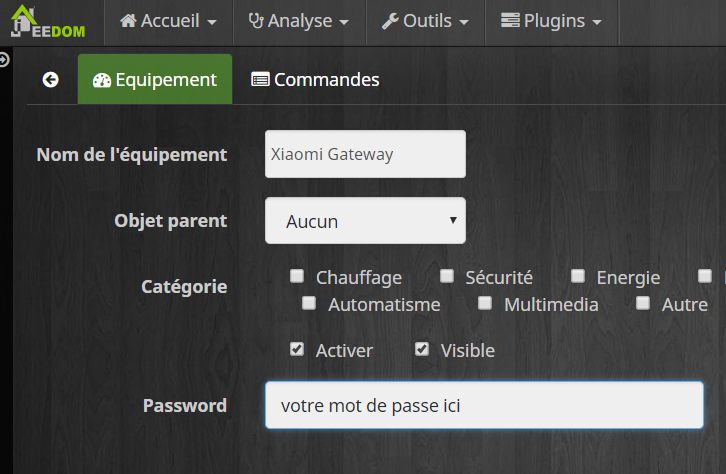Focus the Password input field
Image resolution: width=726 pixels, height=474 pixels.
[484, 405]
